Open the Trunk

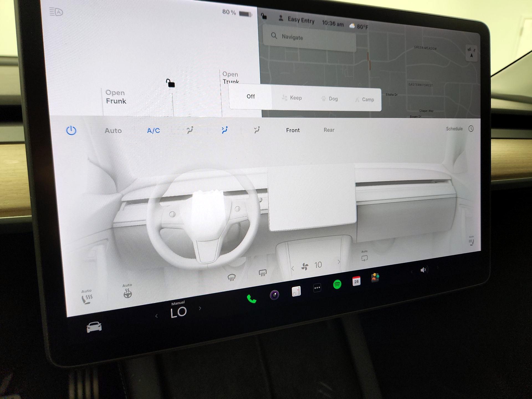pyautogui.click(x=231, y=78)
